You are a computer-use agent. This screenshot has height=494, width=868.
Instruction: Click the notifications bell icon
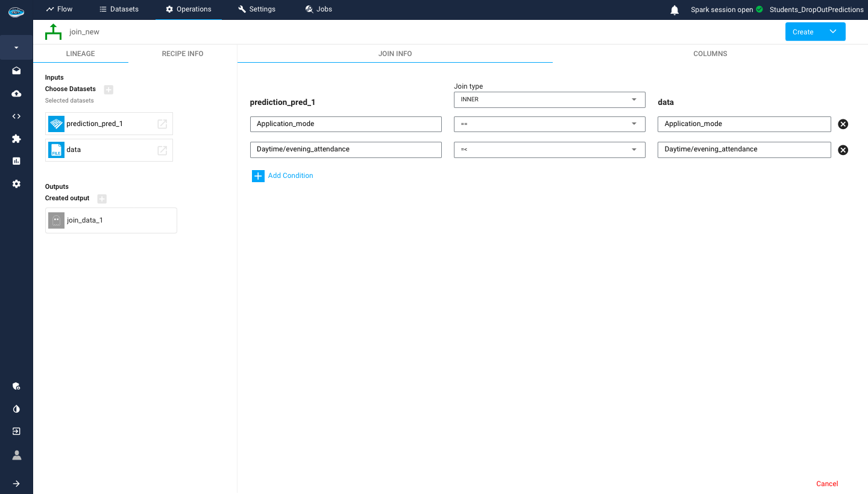pyautogui.click(x=675, y=10)
